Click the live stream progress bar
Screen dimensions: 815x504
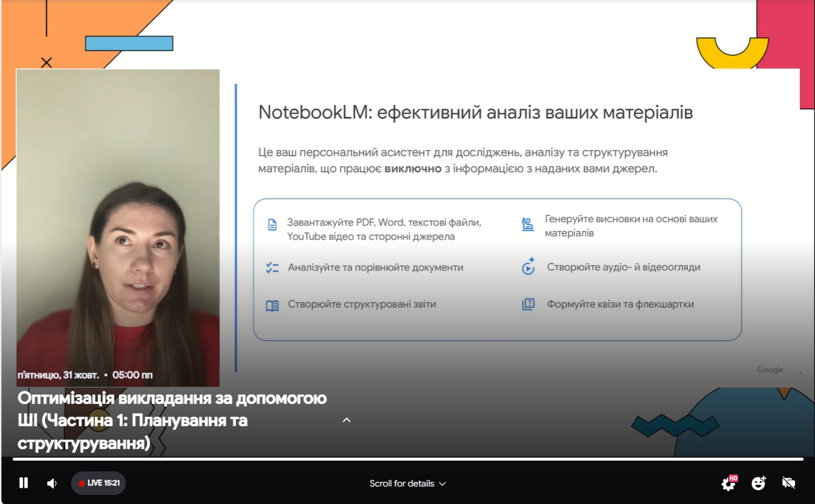coord(407,459)
